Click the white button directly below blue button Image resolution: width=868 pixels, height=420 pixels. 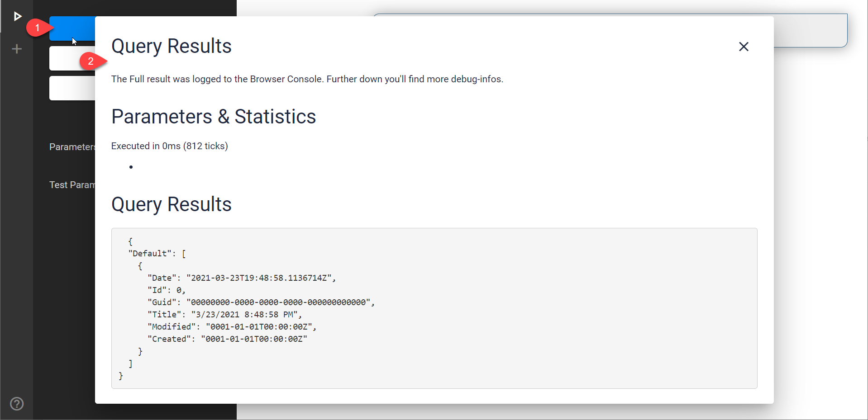[x=72, y=58]
